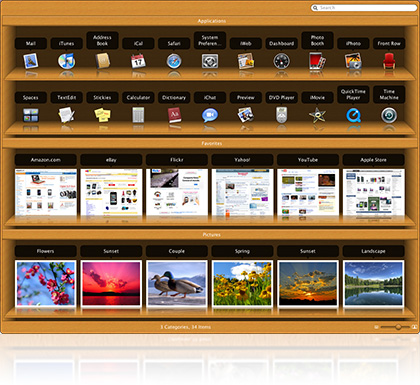Open the Yahoo! favorite thumbnail
This screenshot has width=420, height=385.
click(x=242, y=192)
